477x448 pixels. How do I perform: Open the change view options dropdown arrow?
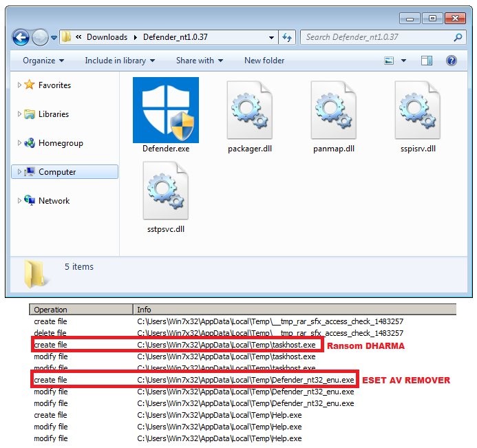coord(404,61)
